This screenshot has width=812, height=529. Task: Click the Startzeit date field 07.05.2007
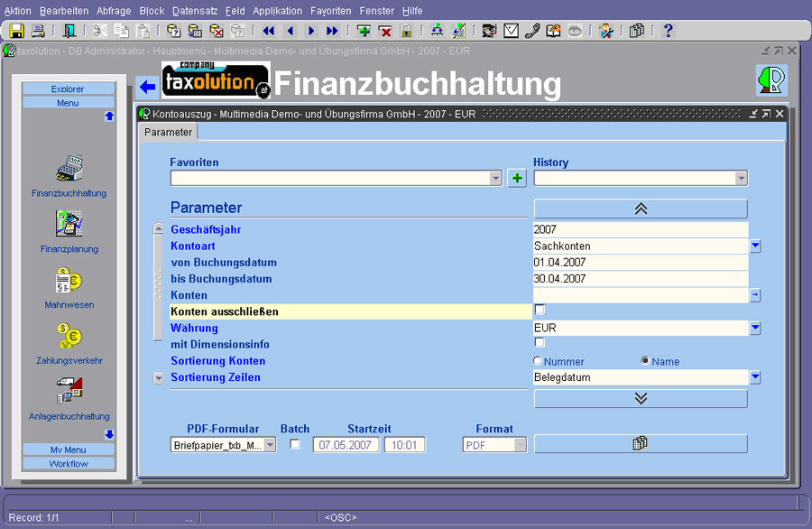click(346, 445)
